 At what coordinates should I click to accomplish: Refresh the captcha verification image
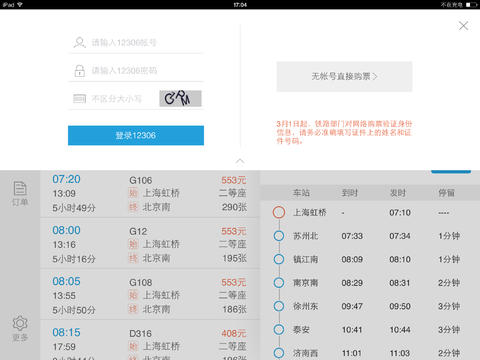[x=180, y=99]
